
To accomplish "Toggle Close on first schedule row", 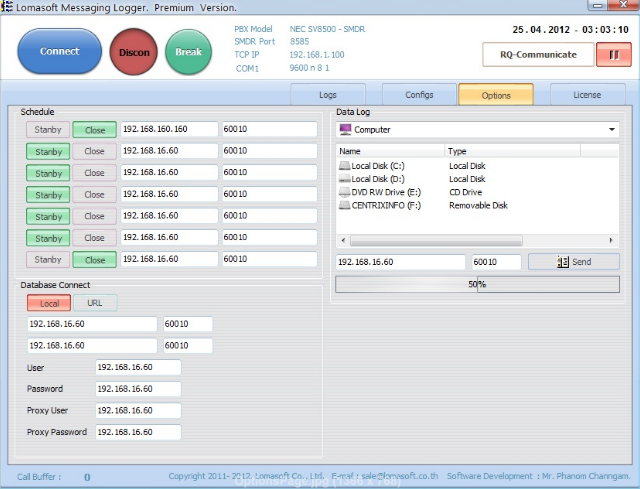I will click(94, 130).
